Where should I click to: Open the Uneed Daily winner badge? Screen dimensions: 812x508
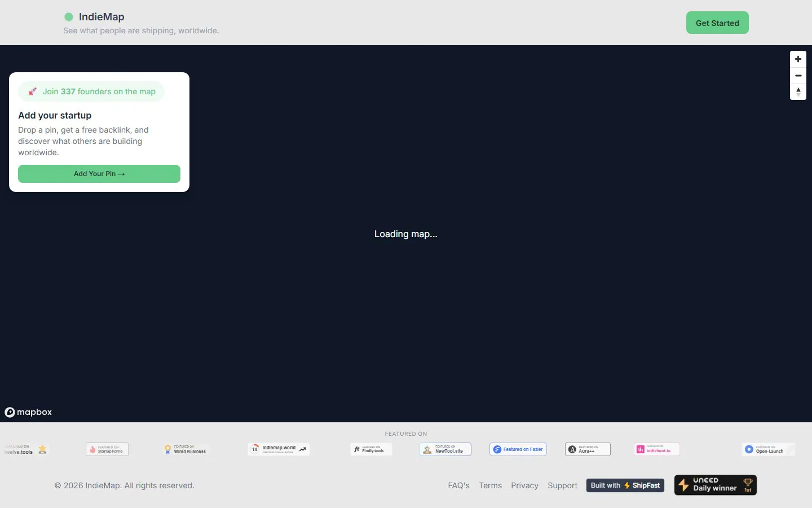716,485
